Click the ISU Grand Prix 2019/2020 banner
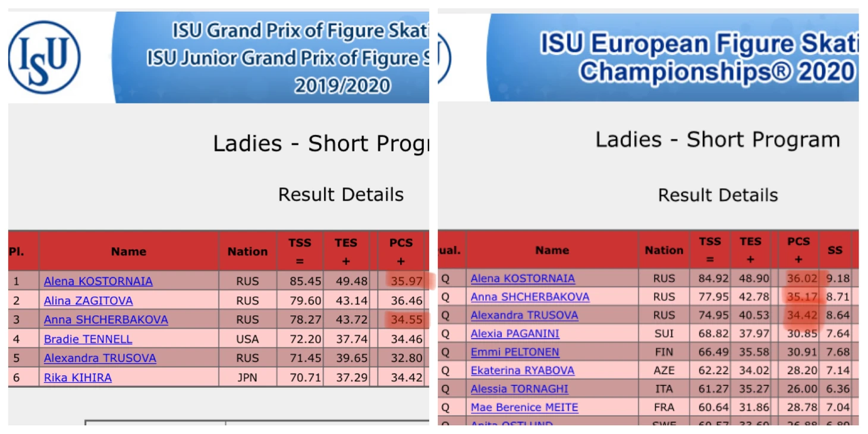 [271, 58]
